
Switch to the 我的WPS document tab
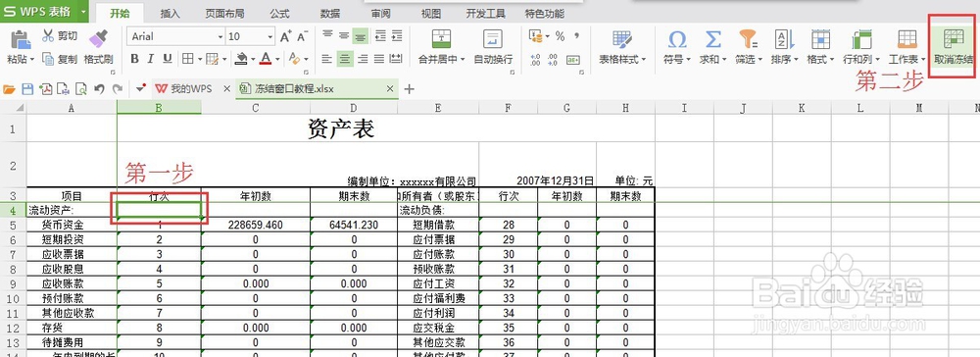[x=192, y=89]
